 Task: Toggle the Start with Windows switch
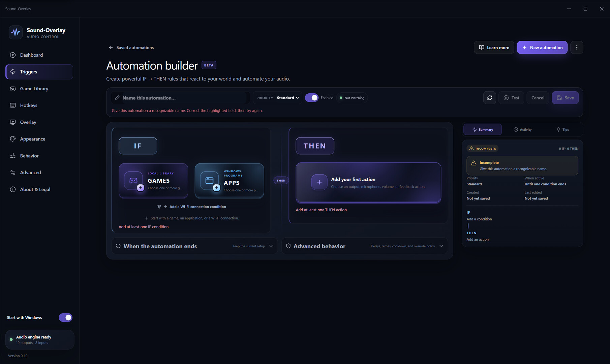click(65, 317)
